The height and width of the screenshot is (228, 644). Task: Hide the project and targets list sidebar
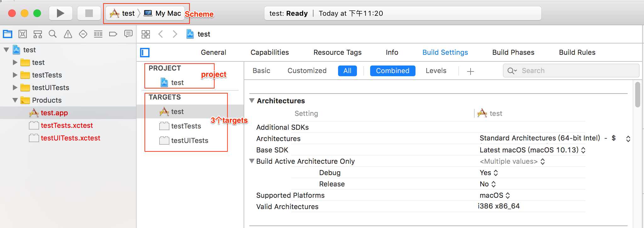(x=145, y=53)
